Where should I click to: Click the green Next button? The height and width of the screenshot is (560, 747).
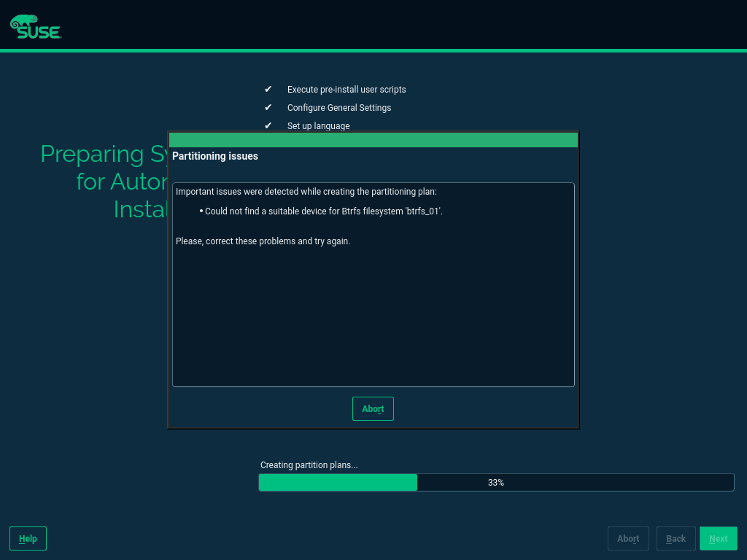tap(718, 538)
